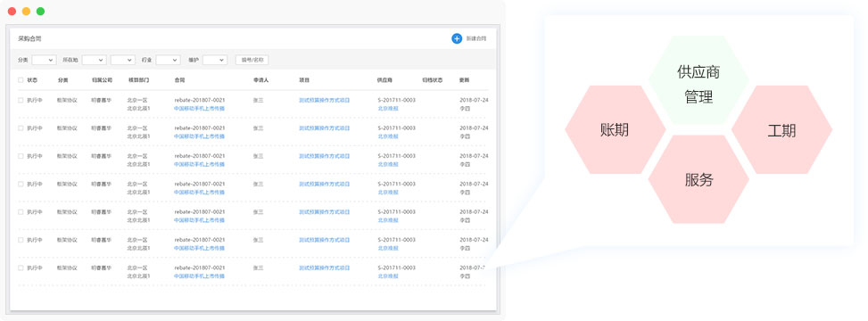Click the 更新 column header
This screenshot has height=321, width=868.
point(465,79)
